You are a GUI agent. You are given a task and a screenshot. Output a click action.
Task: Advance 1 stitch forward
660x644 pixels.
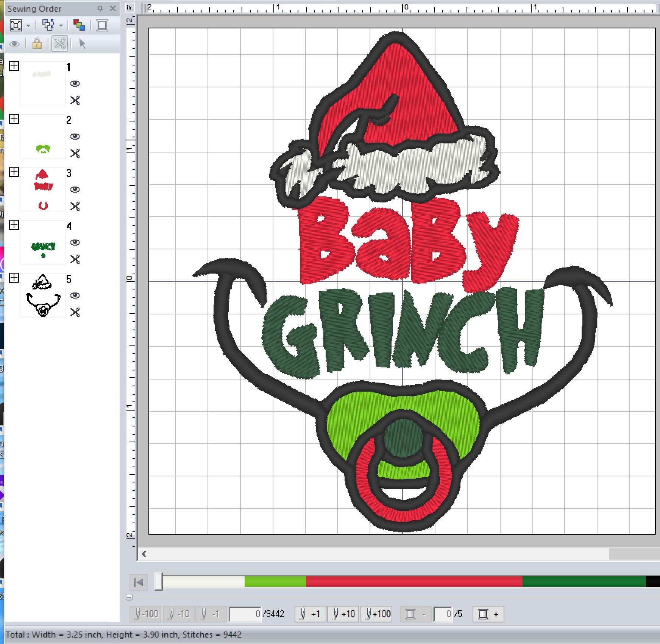310,614
